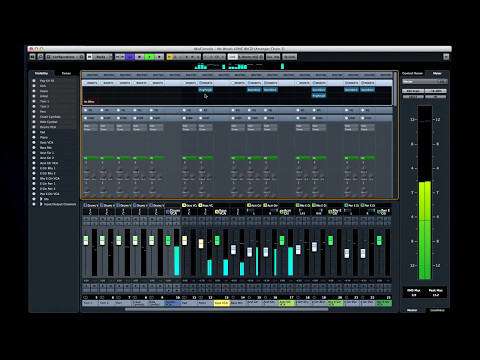480x360 pixels.
Task: Click the purple toolbar button
Action: point(129,57)
